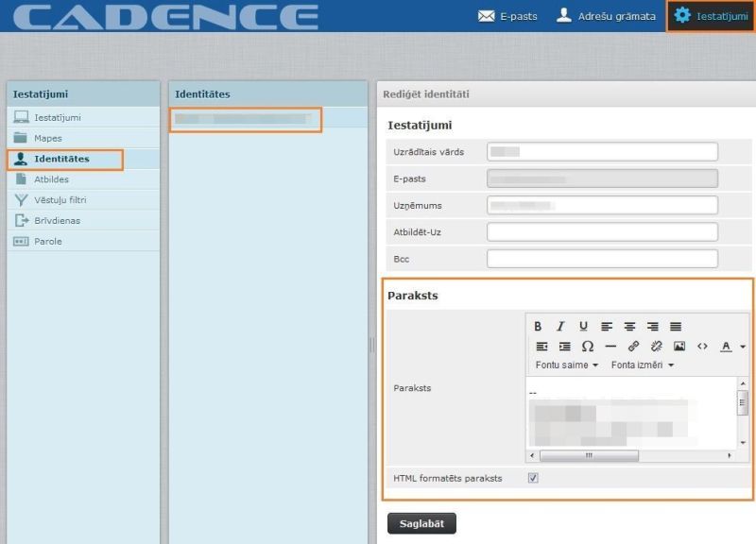Open the HTML source code view
The height and width of the screenshot is (544, 756).
(x=702, y=347)
